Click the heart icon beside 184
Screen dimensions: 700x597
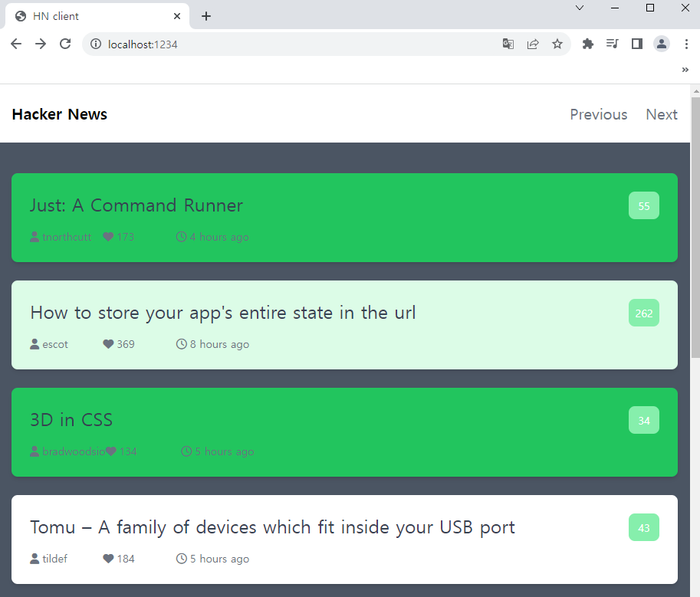(x=108, y=559)
